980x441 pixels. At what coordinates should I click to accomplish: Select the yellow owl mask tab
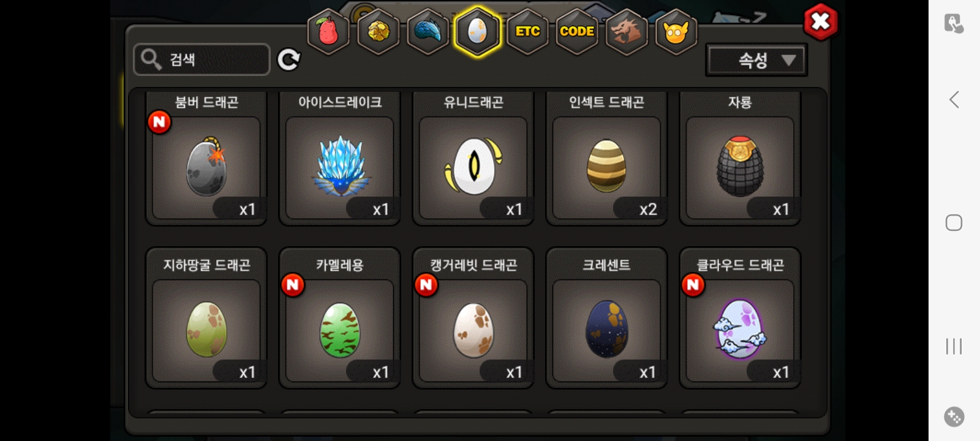coord(676,31)
